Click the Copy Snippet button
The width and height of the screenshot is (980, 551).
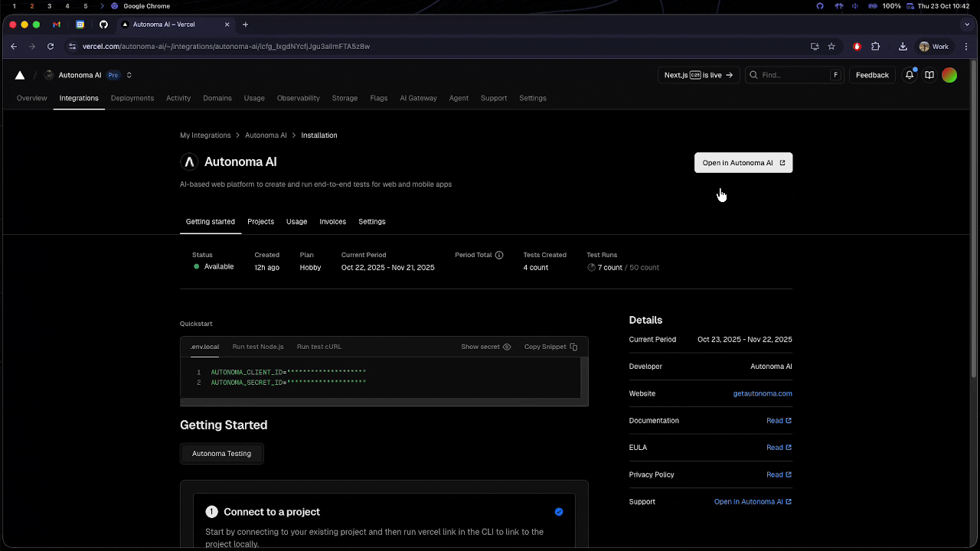pos(551,347)
